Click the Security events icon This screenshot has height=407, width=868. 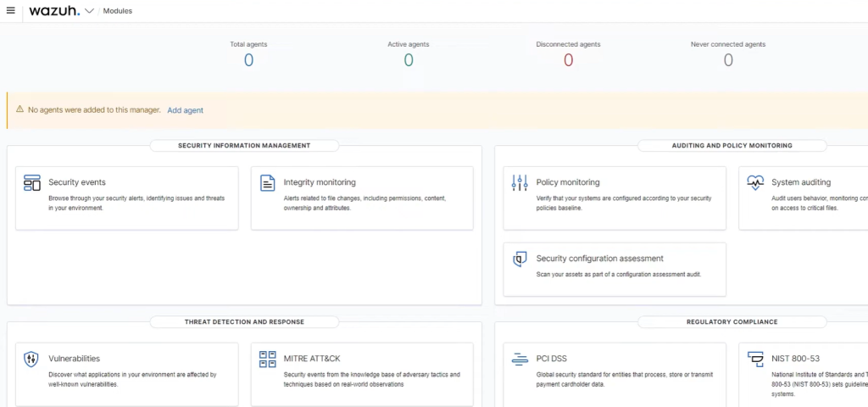click(x=32, y=182)
